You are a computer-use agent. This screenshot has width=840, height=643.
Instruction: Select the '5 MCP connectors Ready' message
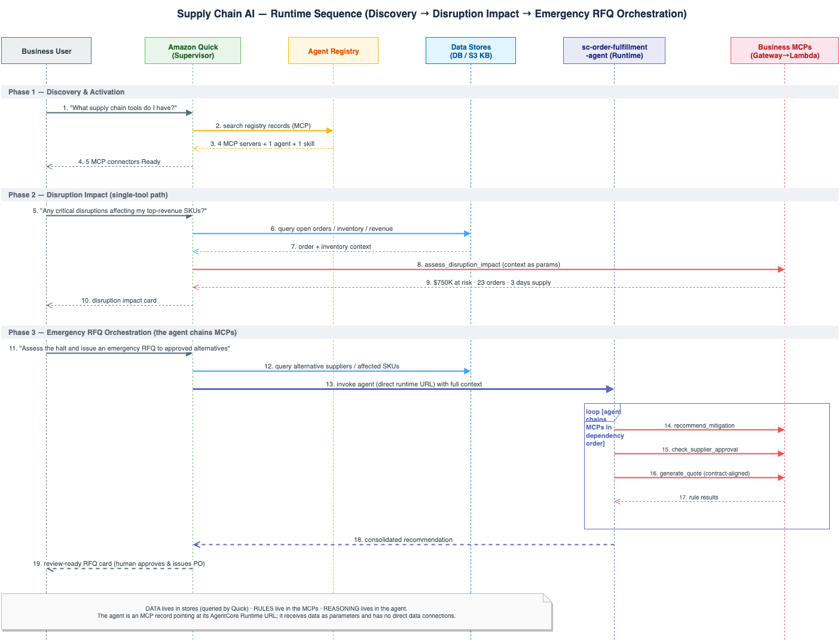coord(119,161)
